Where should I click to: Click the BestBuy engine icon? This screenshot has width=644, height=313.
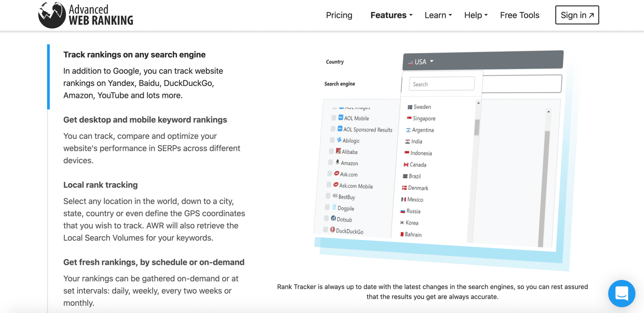pyautogui.click(x=335, y=196)
